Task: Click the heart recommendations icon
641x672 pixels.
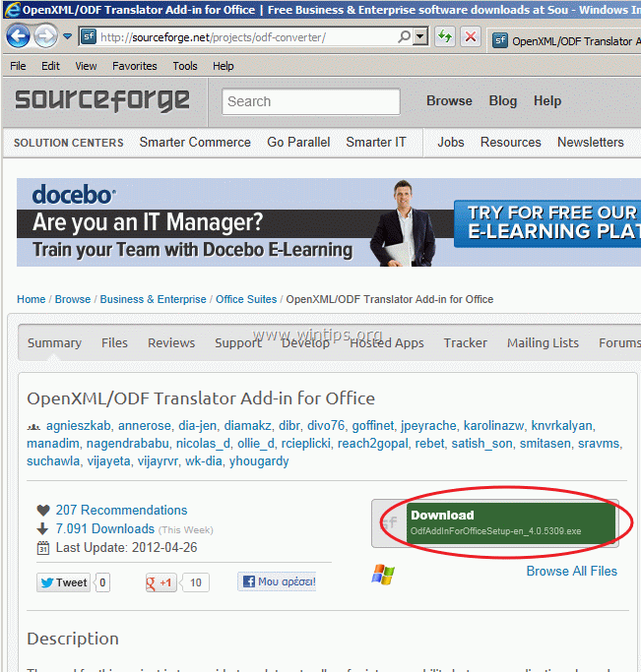Action: point(43,511)
